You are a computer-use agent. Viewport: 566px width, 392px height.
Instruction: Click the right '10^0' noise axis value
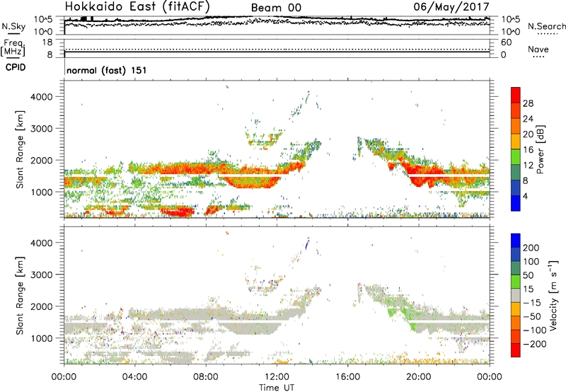(510, 32)
